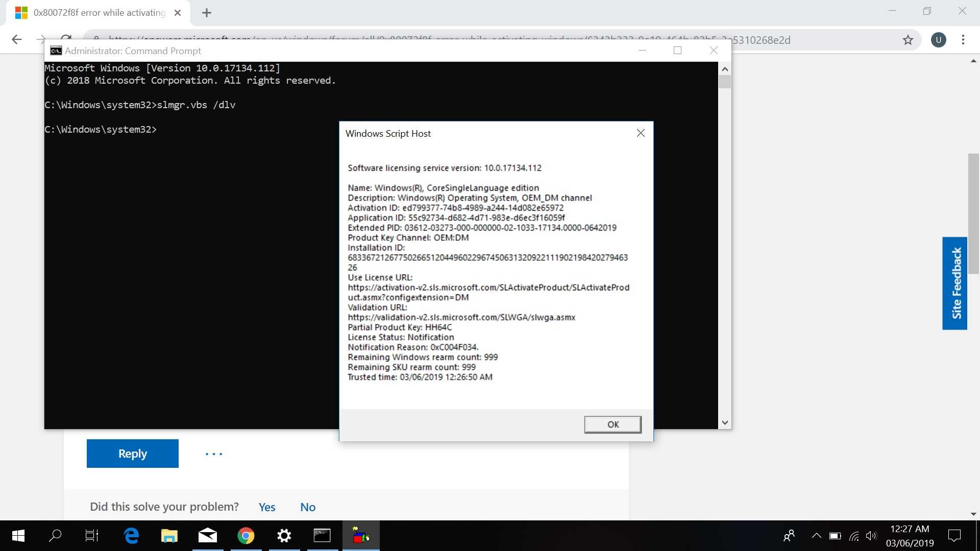
Task: Click 'Remaining SKU rearm count: 999'
Action: pyautogui.click(x=411, y=367)
